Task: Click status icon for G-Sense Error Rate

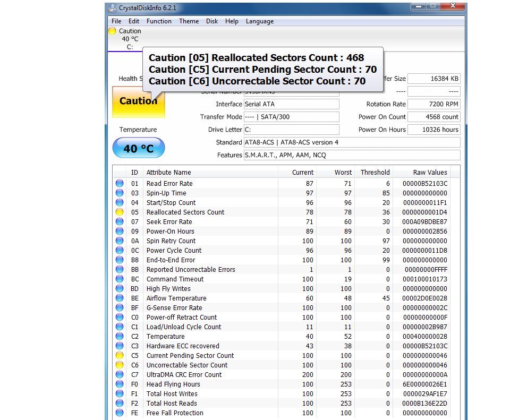Action: pos(120,307)
